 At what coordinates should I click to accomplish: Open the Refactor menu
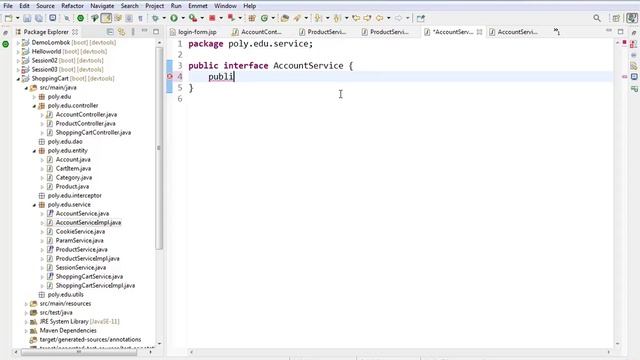point(72,6)
